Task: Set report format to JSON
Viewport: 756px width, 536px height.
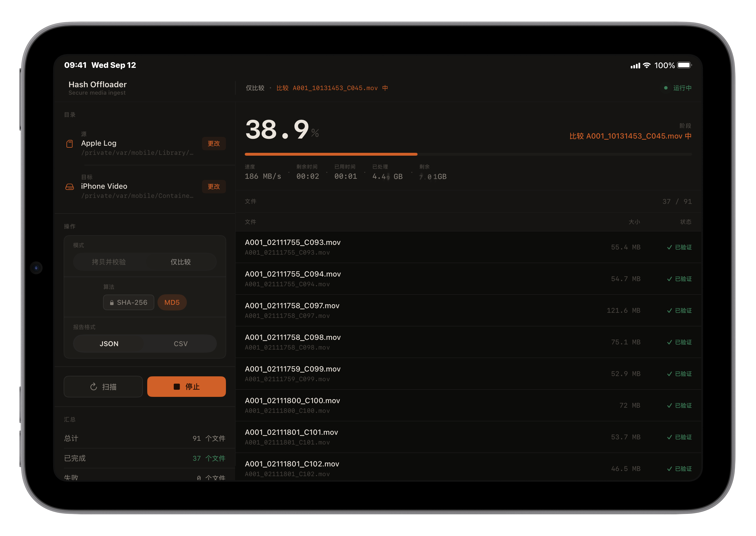Action: point(109,344)
